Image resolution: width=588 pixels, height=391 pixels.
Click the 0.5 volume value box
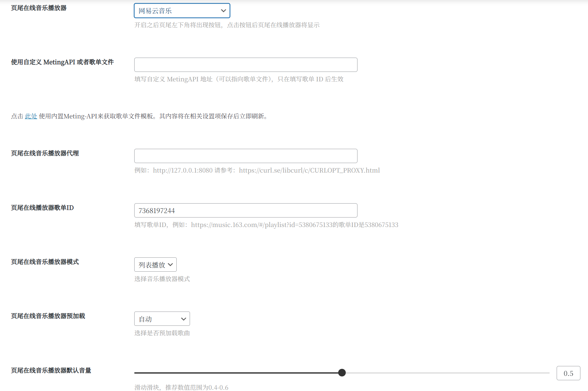coord(568,373)
